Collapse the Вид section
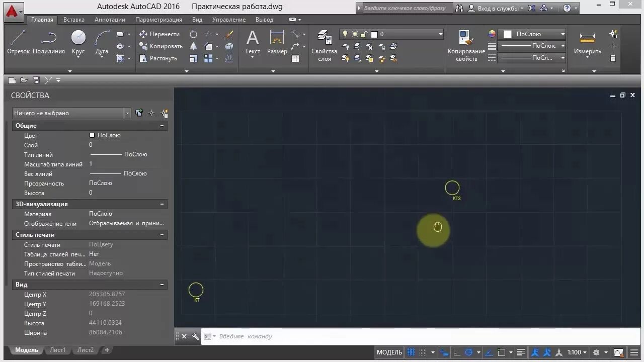Screen dimensions: 644x362 pyautogui.click(x=162, y=285)
